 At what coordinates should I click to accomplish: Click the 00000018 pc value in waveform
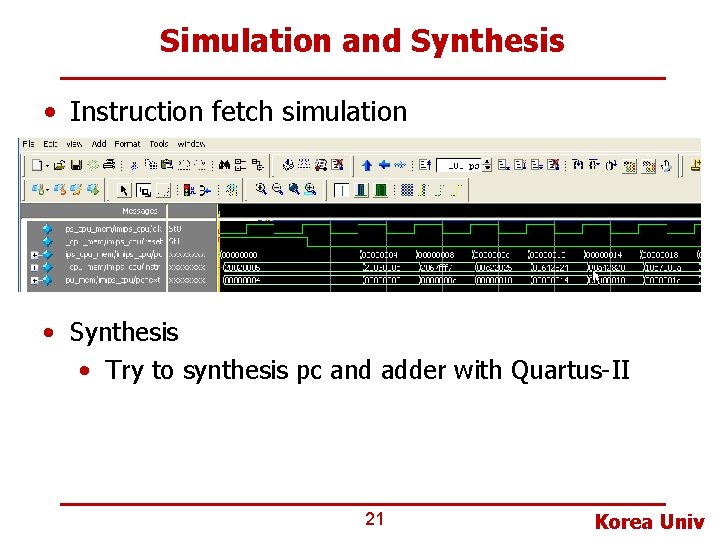tap(660, 255)
